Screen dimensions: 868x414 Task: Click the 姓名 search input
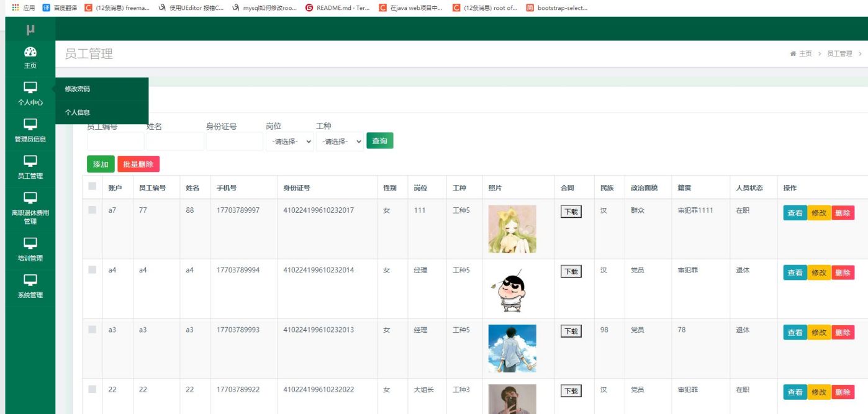[174, 142]
